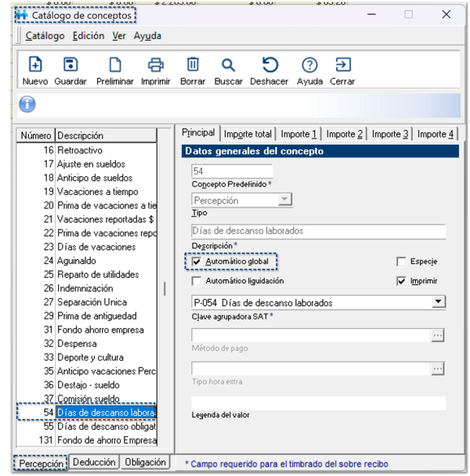Select row 26 Indemnización

click(87, 288)
